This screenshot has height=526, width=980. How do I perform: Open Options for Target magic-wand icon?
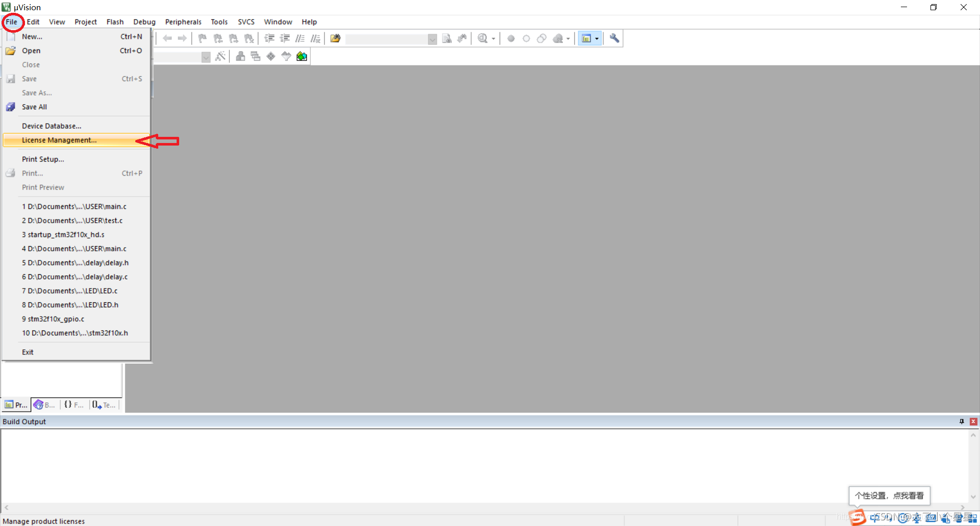pos(220,56)
